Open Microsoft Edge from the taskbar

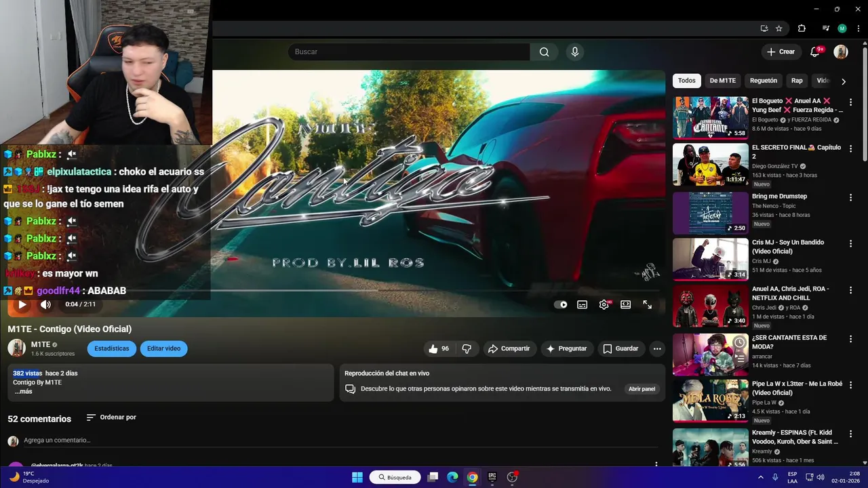tap(452, 477)
